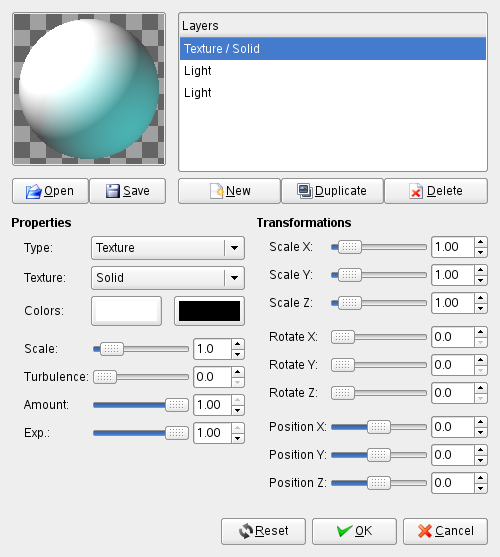Image resolution: width=500 pixels, height=557 pixels.
Task: Open a saved sphere design file
Action: (50, 191)
